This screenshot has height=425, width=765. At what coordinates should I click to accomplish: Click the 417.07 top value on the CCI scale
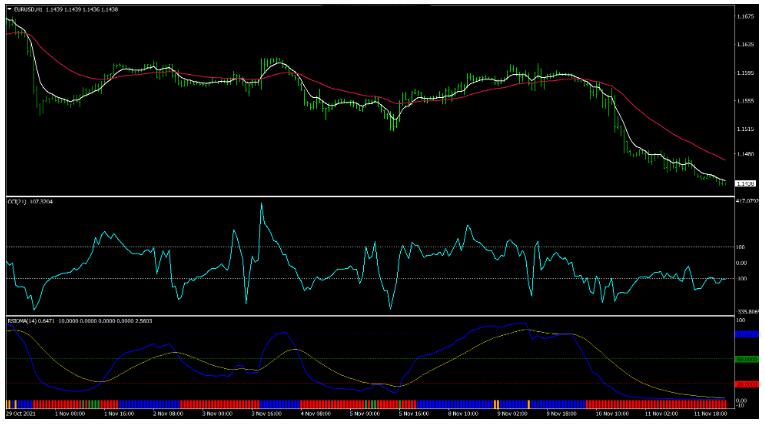click(x=747, y=201)
